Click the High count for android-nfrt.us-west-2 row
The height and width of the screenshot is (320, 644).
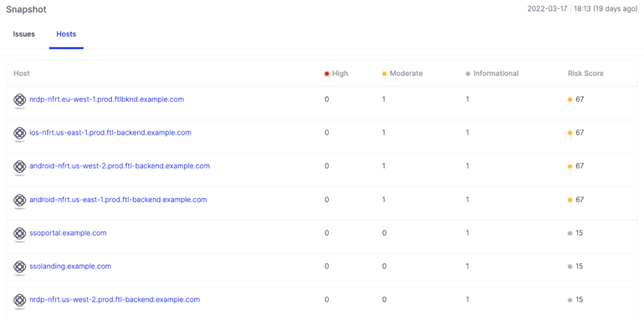(326, 166)
